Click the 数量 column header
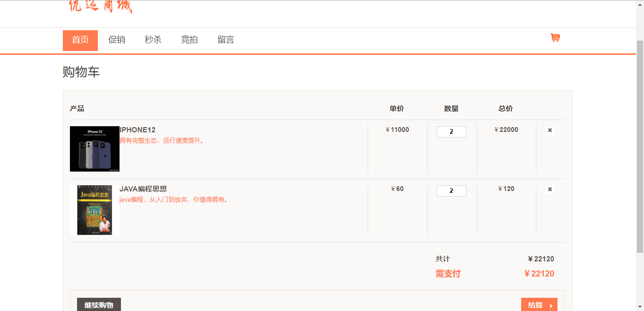The image size is (644, 311). click(451, 109)
